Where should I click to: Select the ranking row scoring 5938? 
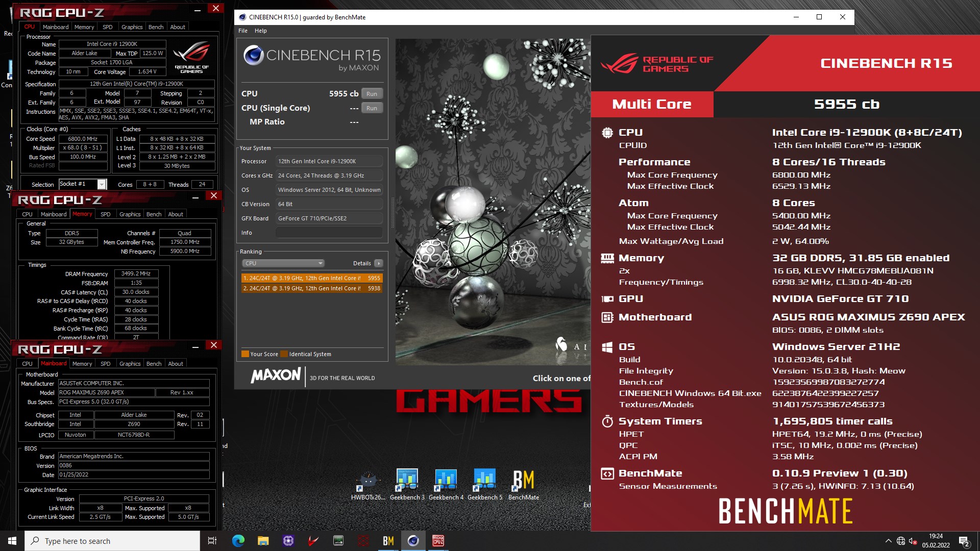[312, 288]
